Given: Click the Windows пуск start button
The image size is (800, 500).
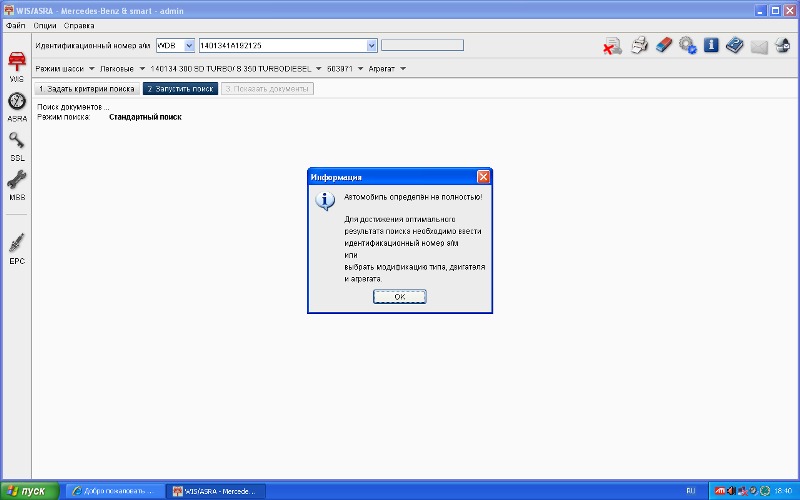Looking at the screenshot, I should click(x=30, y=491).
